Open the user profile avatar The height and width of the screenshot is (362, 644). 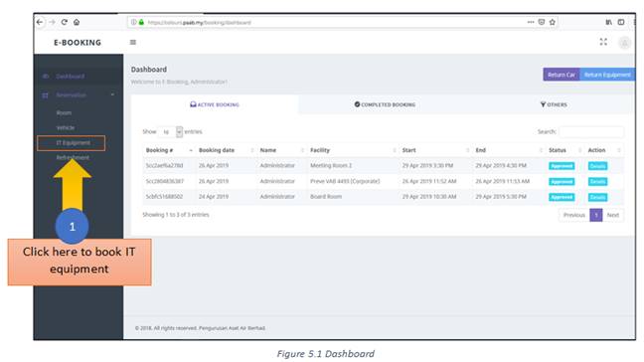tap(625, 43)
